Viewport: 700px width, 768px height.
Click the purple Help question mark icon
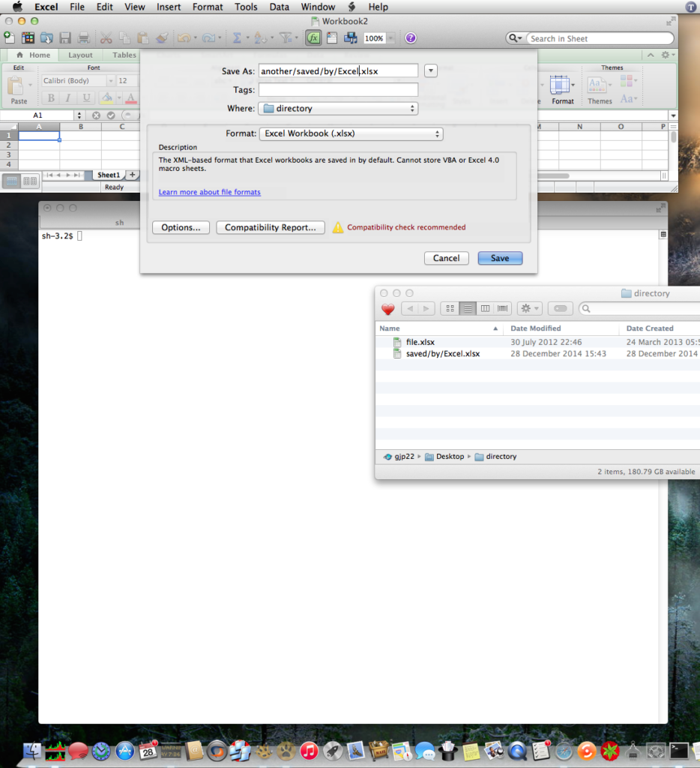click(411, 37)
